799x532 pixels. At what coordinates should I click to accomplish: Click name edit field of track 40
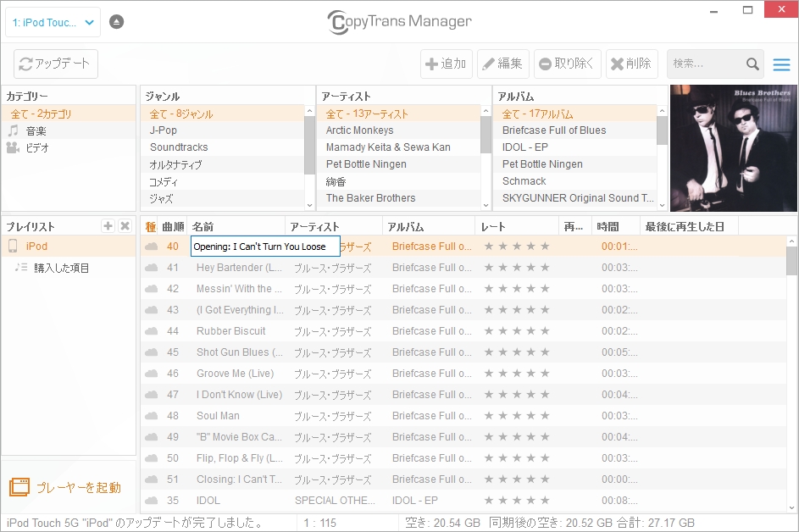[x=265, y=247]
